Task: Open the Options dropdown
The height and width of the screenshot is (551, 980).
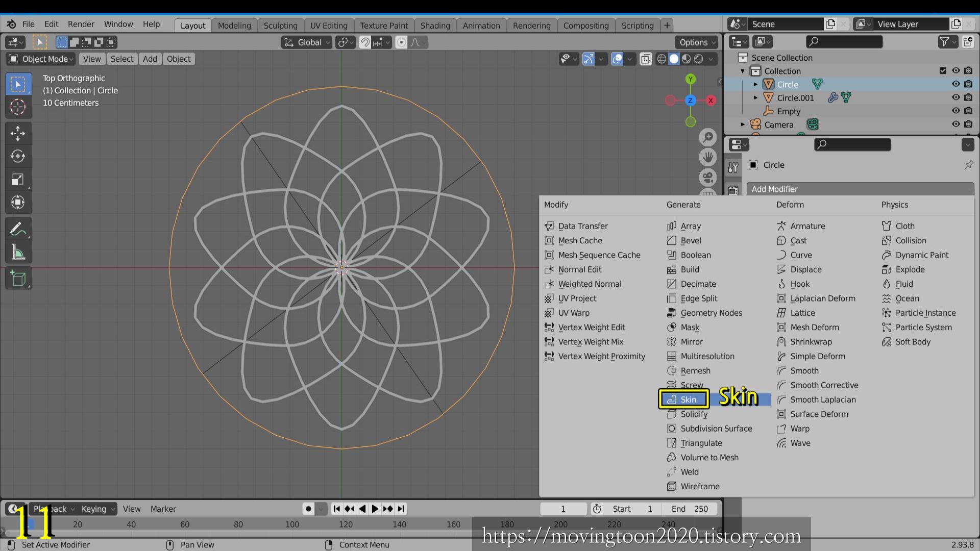Action: click(697, 42)
